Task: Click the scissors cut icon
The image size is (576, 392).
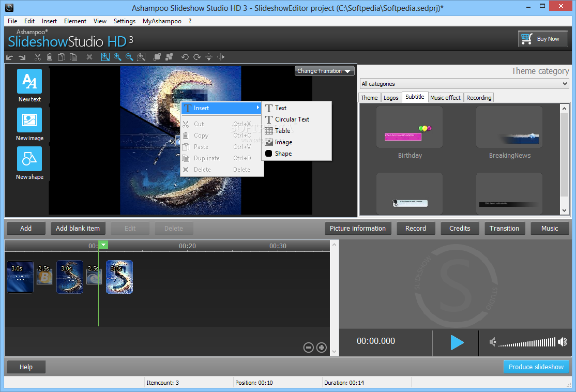Action: (x=37, y=57)
